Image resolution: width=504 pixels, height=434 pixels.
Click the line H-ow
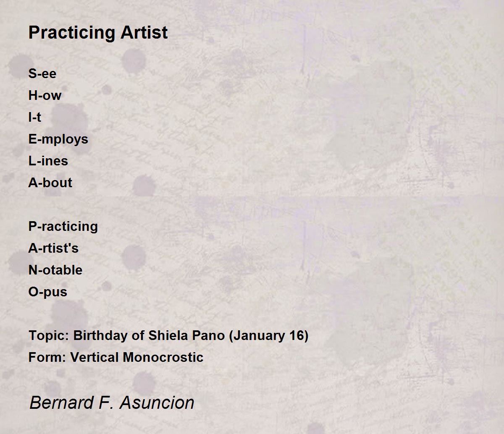(x=45, y=95)
